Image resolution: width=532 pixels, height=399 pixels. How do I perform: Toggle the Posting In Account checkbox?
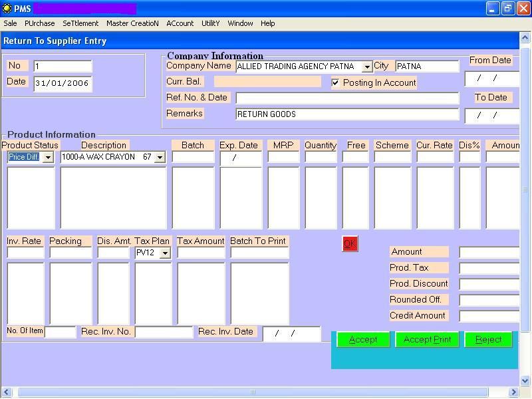coord(336,82)
